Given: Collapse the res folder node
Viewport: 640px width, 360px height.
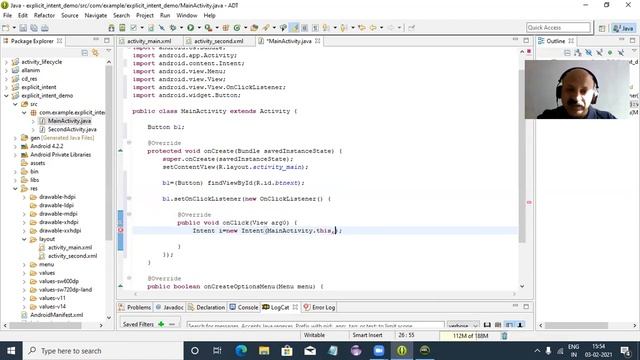Looking at the screenshot, I should point(16,189).
